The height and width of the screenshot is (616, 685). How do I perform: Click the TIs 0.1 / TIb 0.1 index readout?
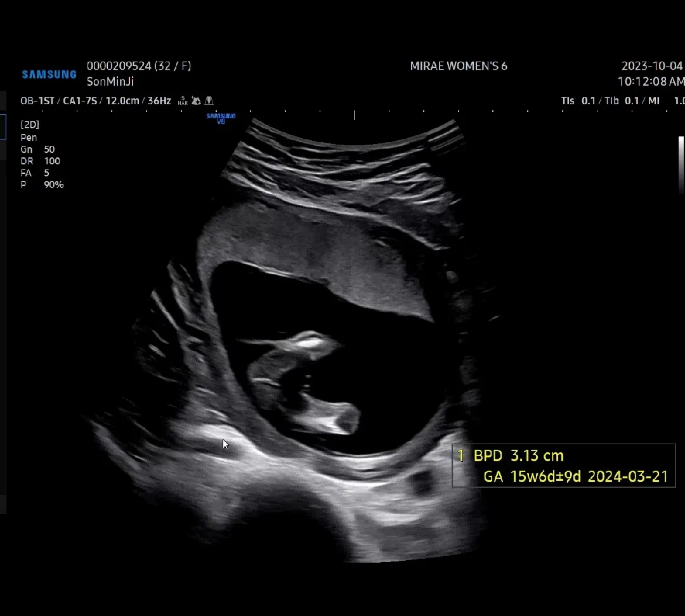(599, 101)
